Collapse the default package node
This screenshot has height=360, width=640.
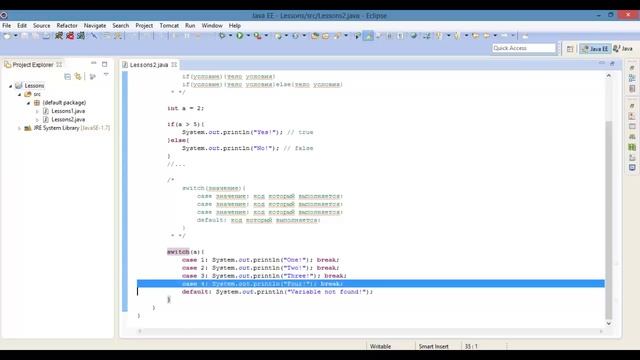(29, 103)
